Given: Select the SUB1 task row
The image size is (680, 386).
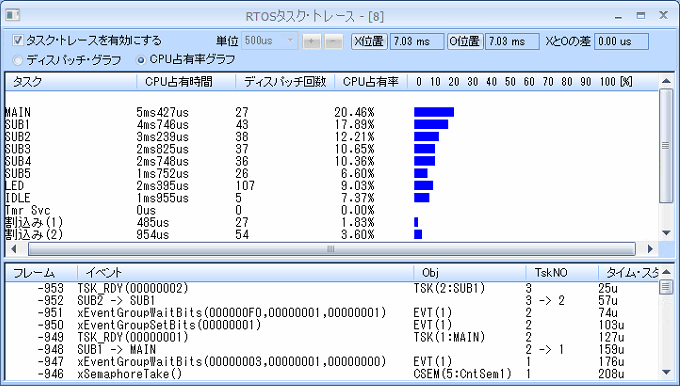Looking at the screenshot, I should (x=332, y=124).
